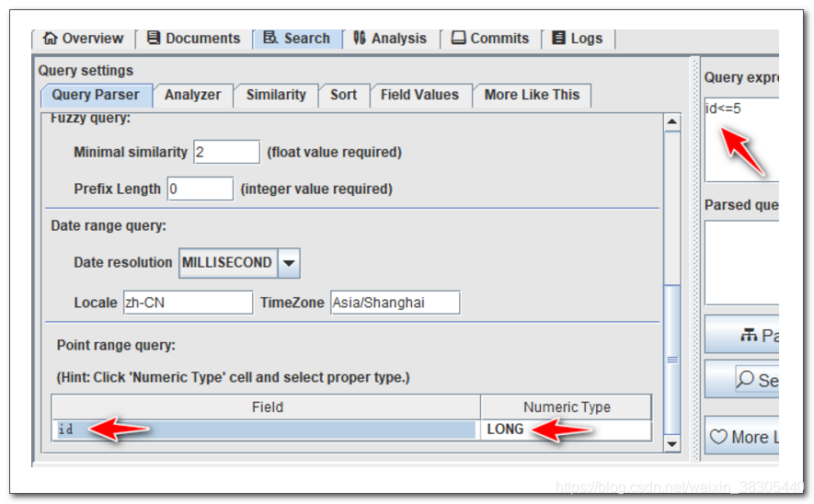
Task: Focus the Minimal similarity input field
Action: click(227, 152)
